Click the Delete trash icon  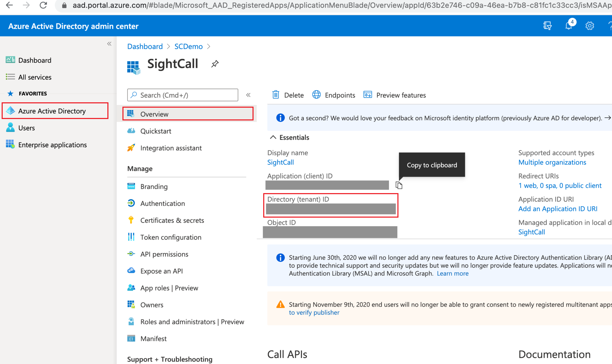point(276,95)
